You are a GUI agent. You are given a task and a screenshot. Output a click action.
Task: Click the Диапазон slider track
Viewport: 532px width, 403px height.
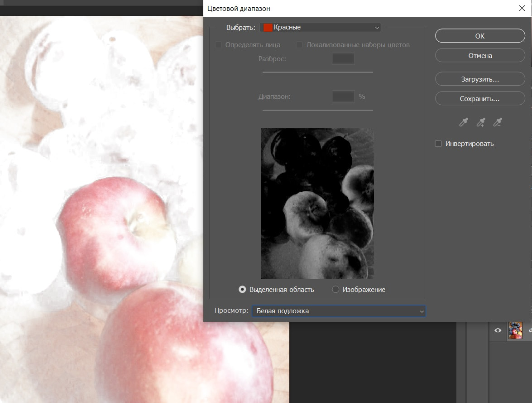click(317, 110)
